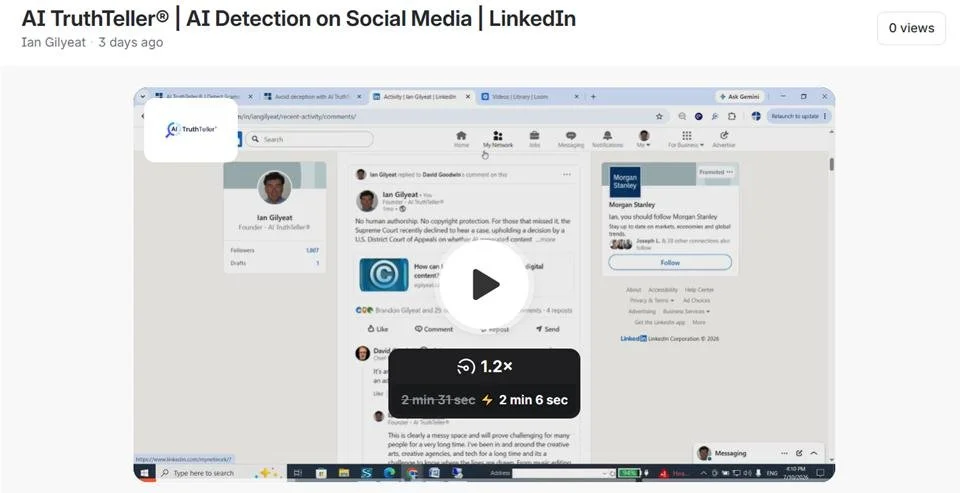Open the Home icon in LinkedIn navigation
The width and height of the screenshot is (960, 493).
(461, 139)
